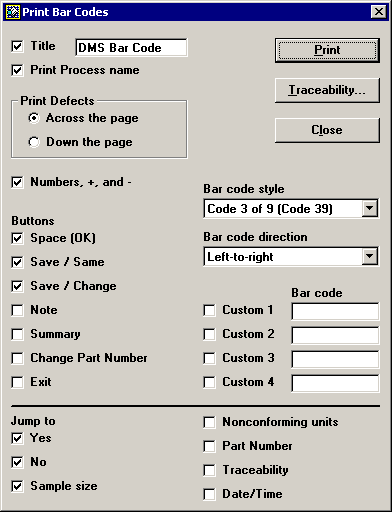Enable the Custom 1 checkbox
Image resolution: width=392 pixels, height=512 pixels.
tap(209, 310)
